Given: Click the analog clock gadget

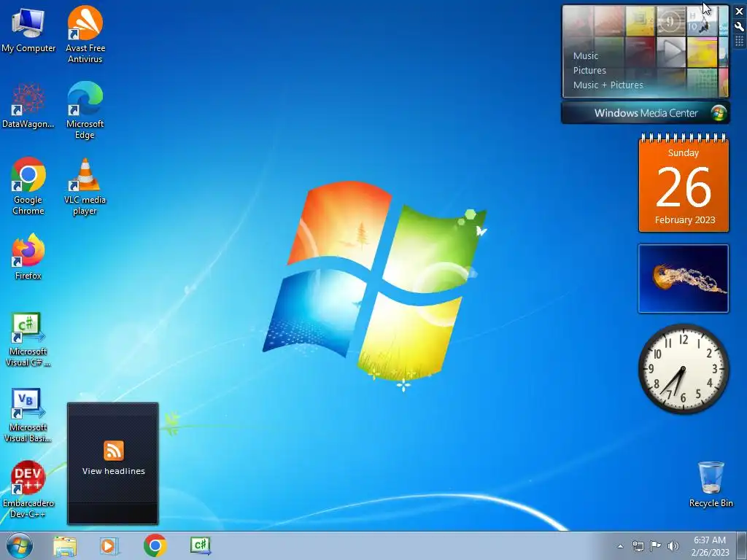Looking at the screenshot, I should pos(684,369).
